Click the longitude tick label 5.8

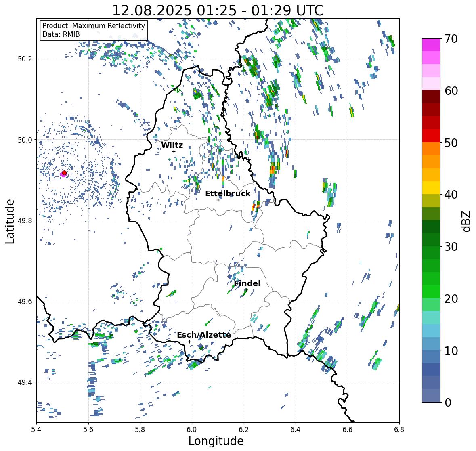140,430
